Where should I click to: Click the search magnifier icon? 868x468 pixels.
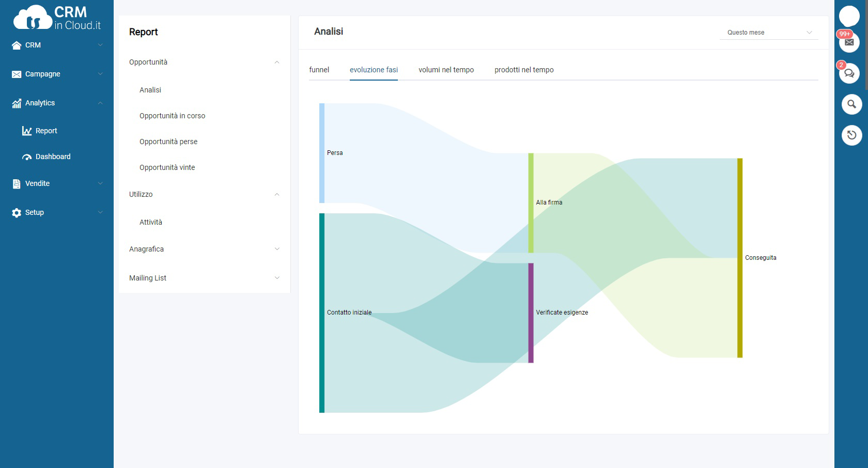[x=851, y=104]
